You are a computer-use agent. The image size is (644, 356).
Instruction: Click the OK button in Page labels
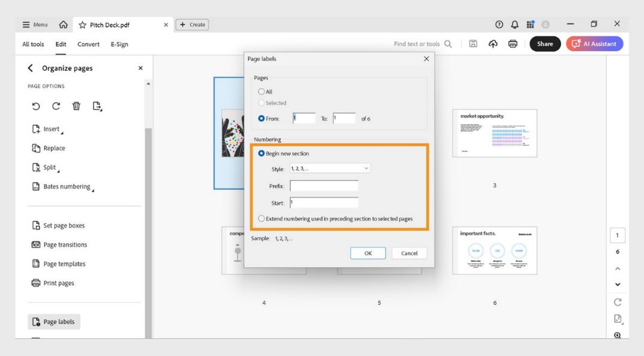pyautogui.click(x=368, y=253)
